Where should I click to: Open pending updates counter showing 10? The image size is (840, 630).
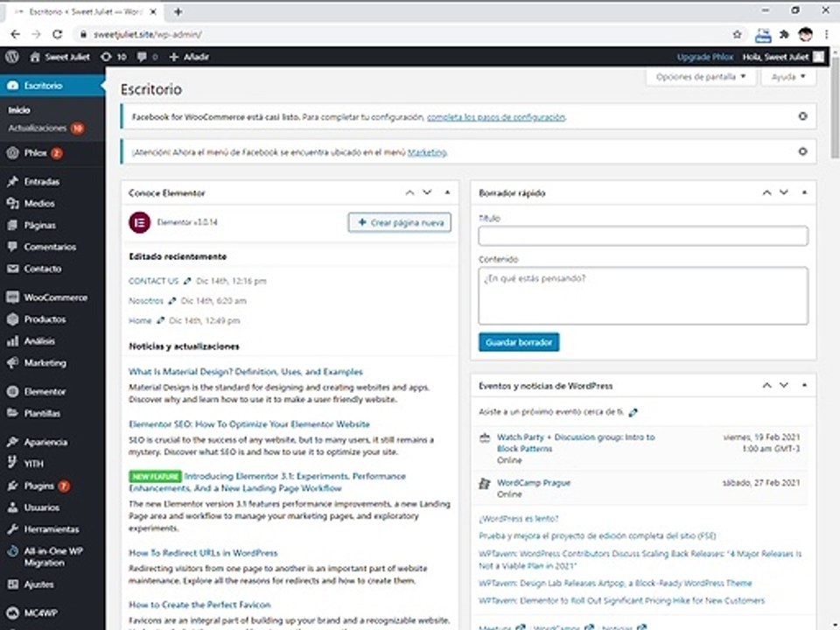click(x=114, y=57)
